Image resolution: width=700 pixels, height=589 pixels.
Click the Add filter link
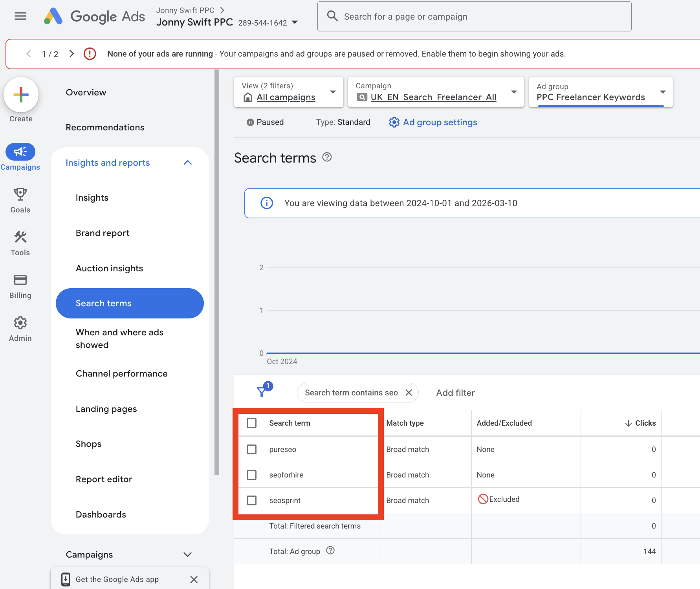pyautogui.click(x=455, y=393)
